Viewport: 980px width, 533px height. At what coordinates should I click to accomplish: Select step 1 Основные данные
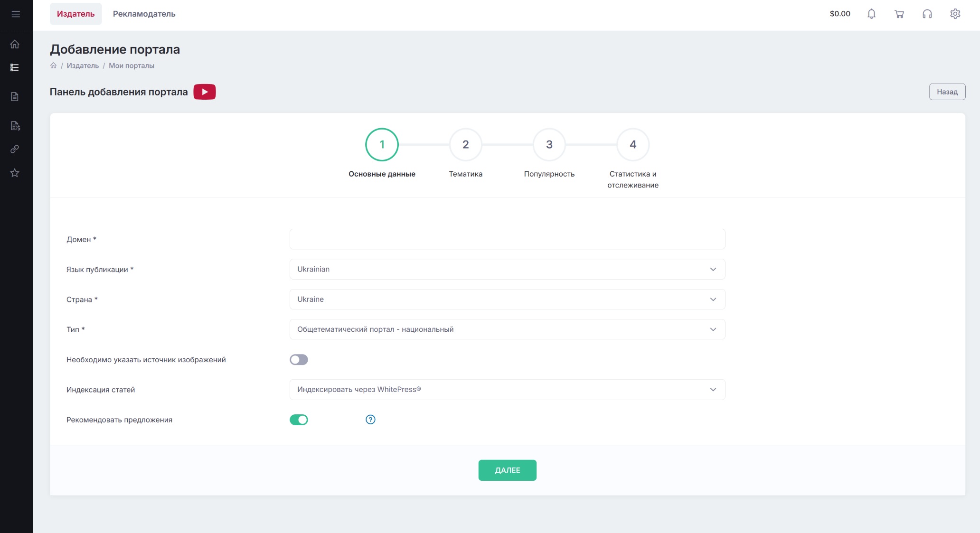pos(382,145)
